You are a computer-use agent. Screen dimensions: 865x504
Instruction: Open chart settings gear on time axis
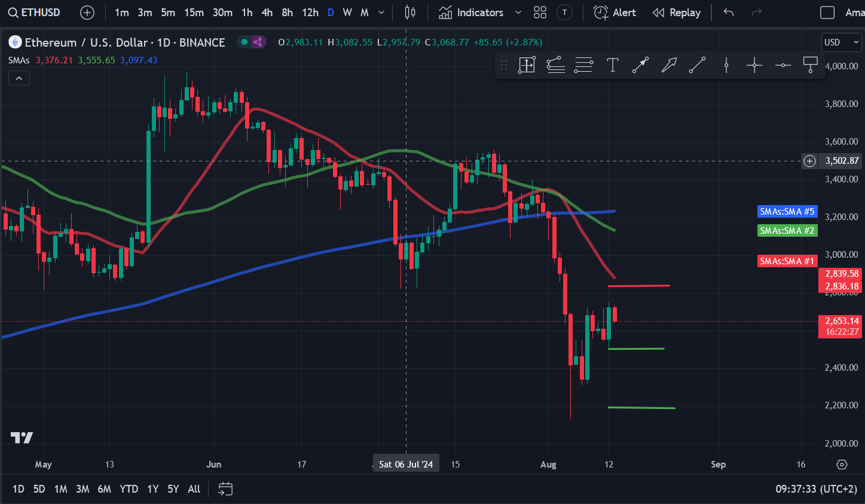[842, 465]
